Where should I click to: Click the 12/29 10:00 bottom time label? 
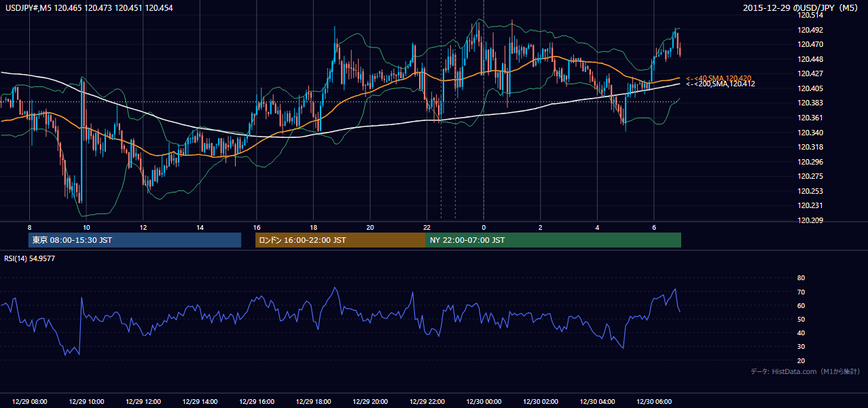click(x=86, y=402)
